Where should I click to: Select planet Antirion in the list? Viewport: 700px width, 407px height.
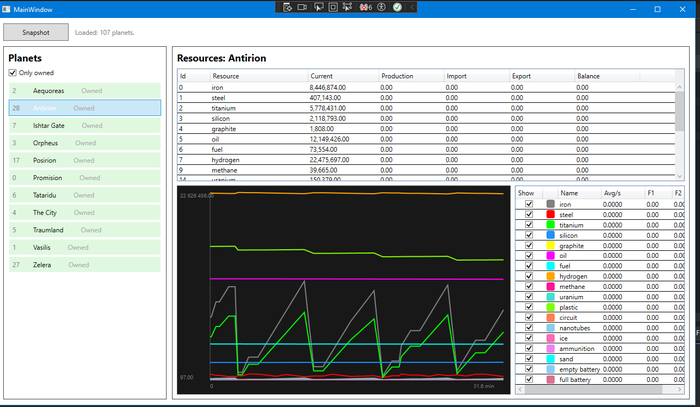85,108
